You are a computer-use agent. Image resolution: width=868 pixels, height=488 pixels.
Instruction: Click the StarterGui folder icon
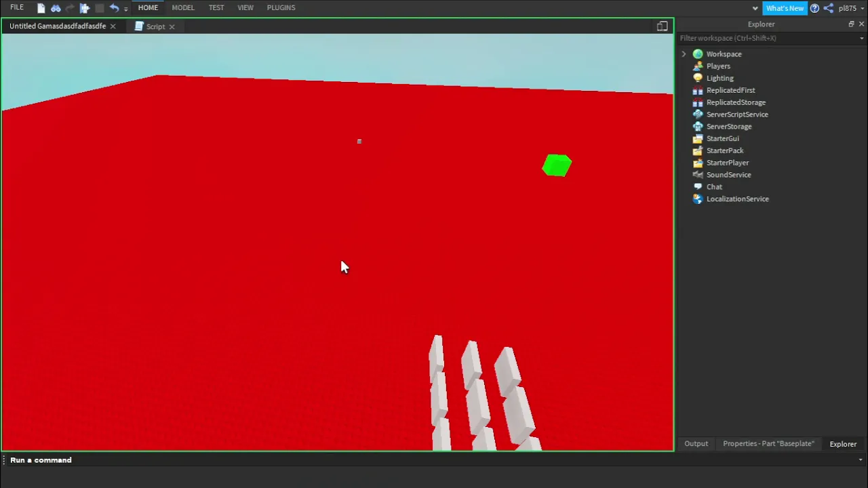pos(698,138)
